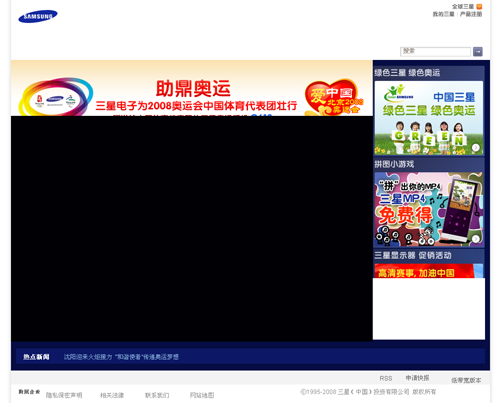Focus the 搜索 search input field
The width and height of the screenshot is (500, 403).
click(435, 51)
